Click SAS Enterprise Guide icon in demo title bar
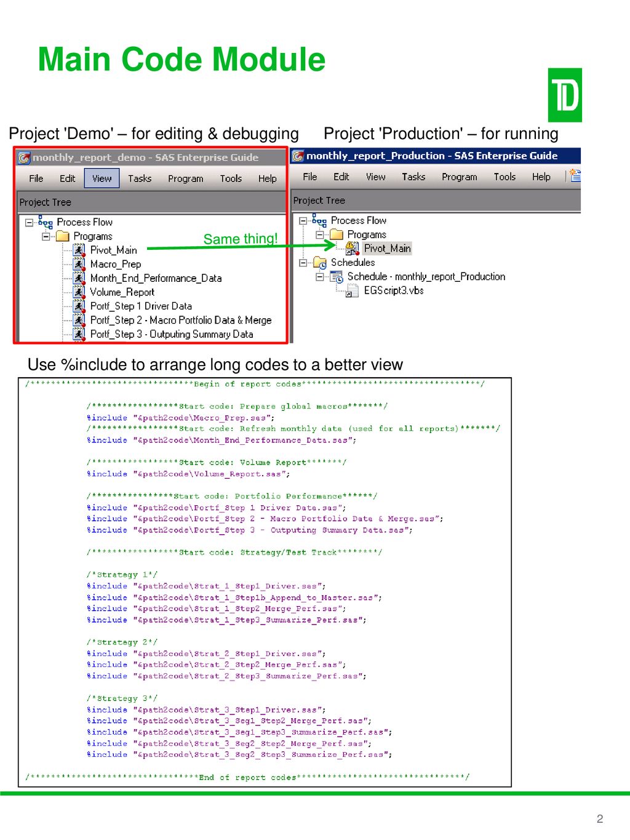The image size is (630, 840). 24,158
